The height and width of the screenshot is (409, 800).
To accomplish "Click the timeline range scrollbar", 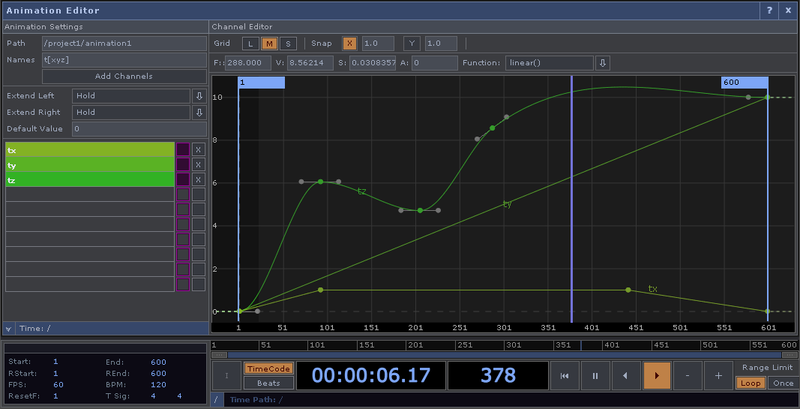I will point(504,355).
